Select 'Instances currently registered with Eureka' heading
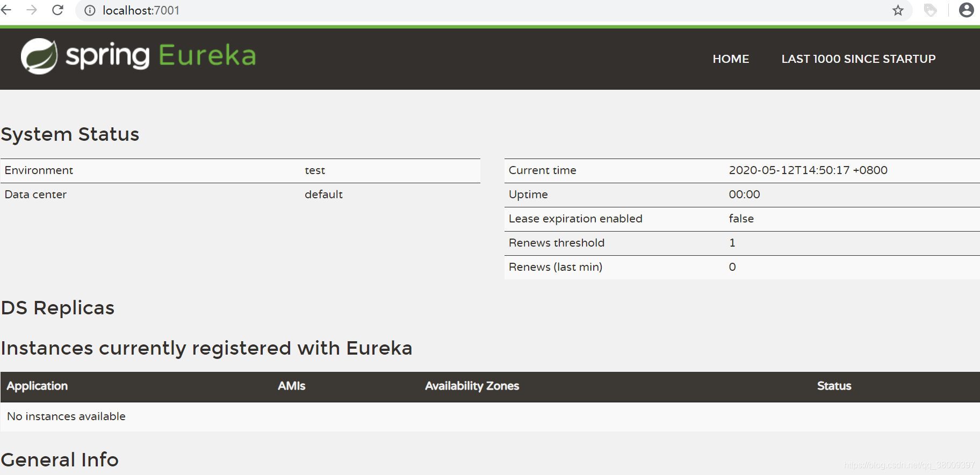 [x=206, y=348]
